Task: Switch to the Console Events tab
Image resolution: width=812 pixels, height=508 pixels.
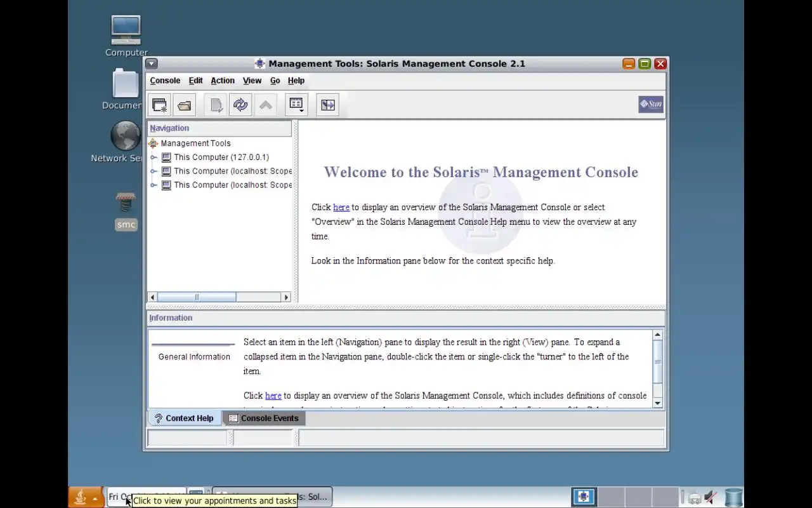Action: tap(264, 418)
